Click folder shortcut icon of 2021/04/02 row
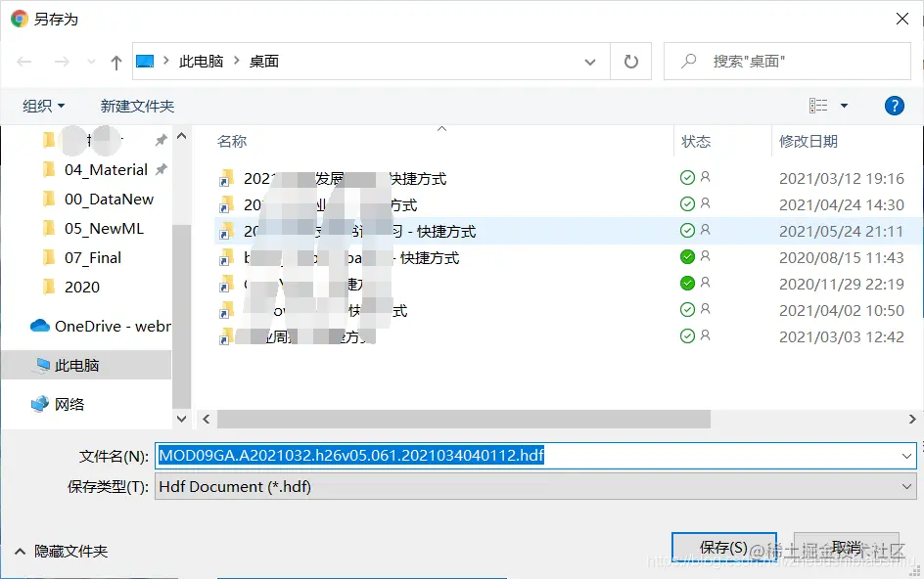 [x=225, y=310]
